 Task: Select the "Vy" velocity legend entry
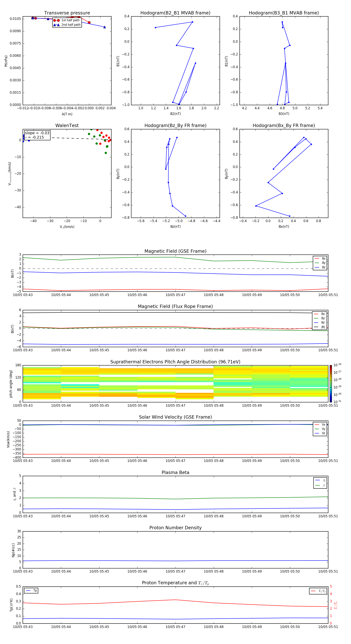320,429
